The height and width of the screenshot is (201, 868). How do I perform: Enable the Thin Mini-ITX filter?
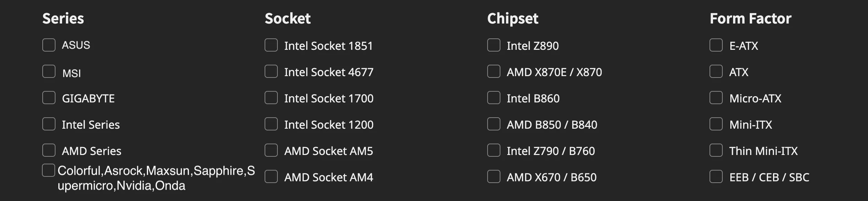click(x=716, y=150)
